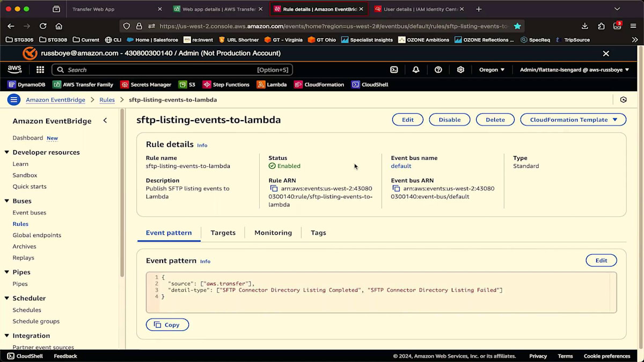Open AWS Transfer Family shortcut
644x362 pixels.
tap(83, 85)
